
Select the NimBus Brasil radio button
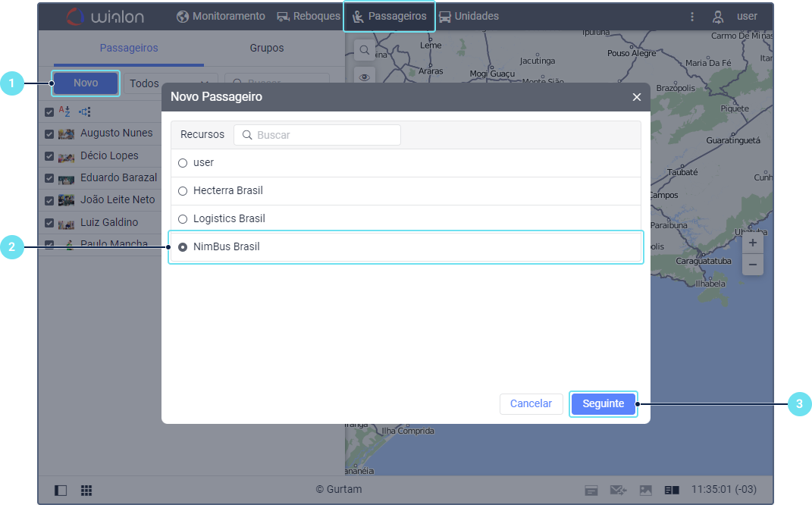pos(183,247)
